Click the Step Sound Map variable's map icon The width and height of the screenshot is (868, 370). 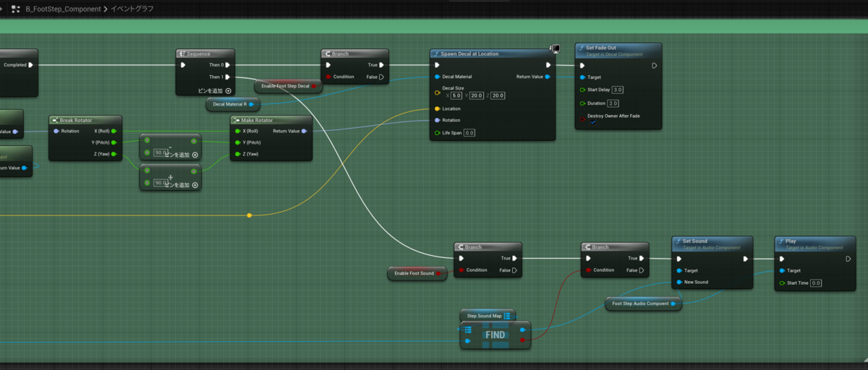pos(508,316)
